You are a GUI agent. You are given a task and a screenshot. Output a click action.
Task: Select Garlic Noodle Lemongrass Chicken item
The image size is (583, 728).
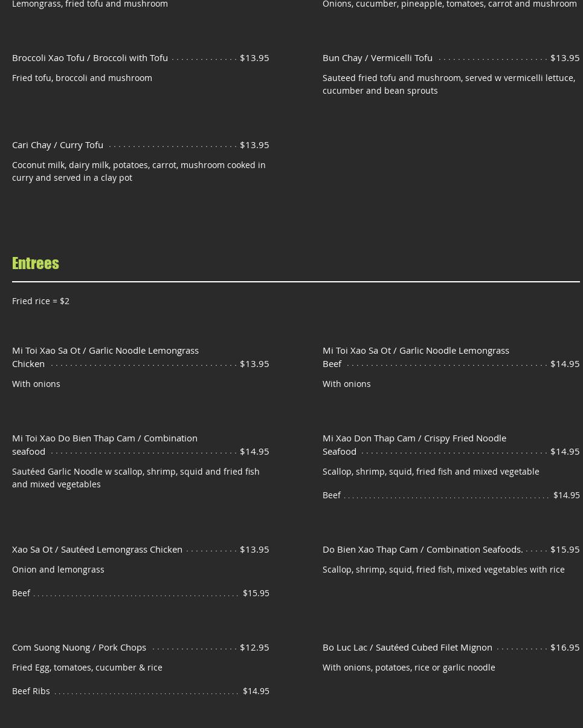click(105, 356)
